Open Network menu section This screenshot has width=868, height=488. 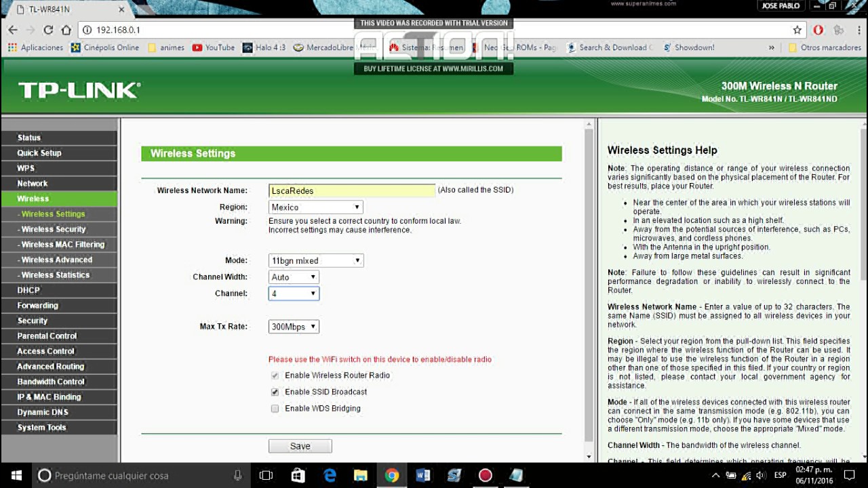(x=58, y=183)
